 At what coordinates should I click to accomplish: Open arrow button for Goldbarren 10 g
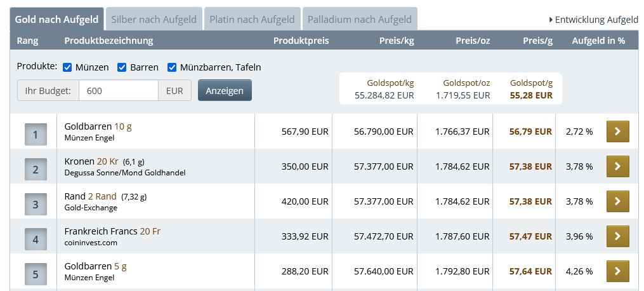point(617,132)
